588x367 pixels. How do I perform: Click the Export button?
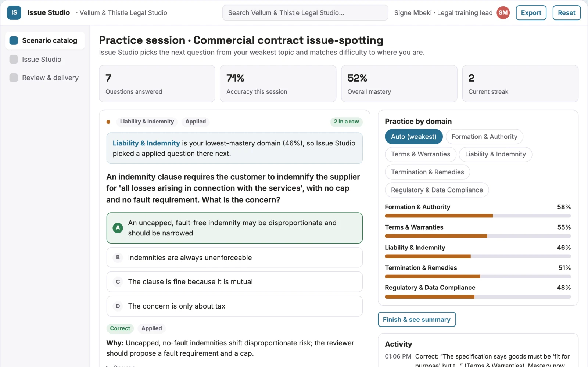[531, 13]
